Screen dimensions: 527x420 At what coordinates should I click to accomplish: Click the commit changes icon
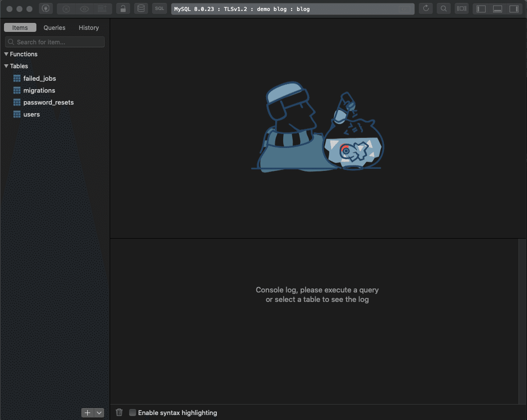click(102, 9)
